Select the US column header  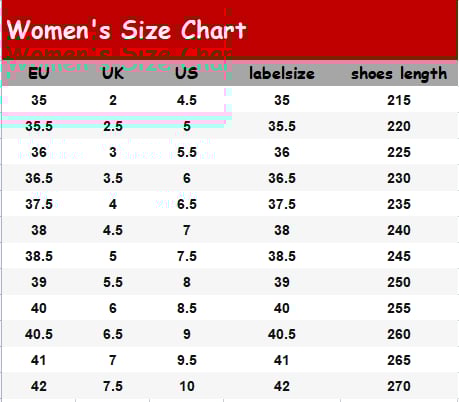(187, 73)
